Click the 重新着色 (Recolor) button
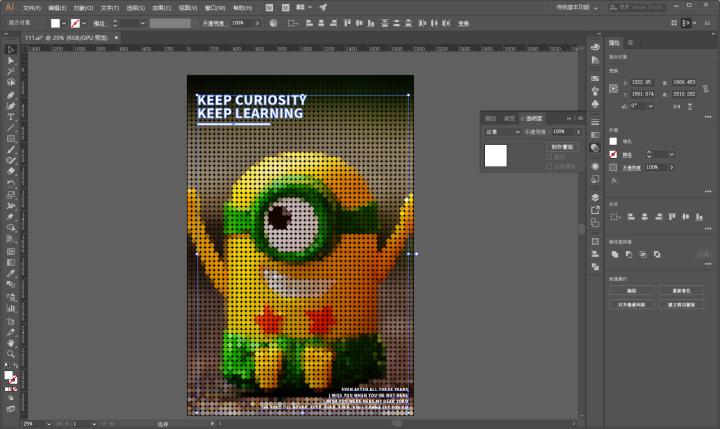Screen dimensions: 720x429 tap(683, 290)
